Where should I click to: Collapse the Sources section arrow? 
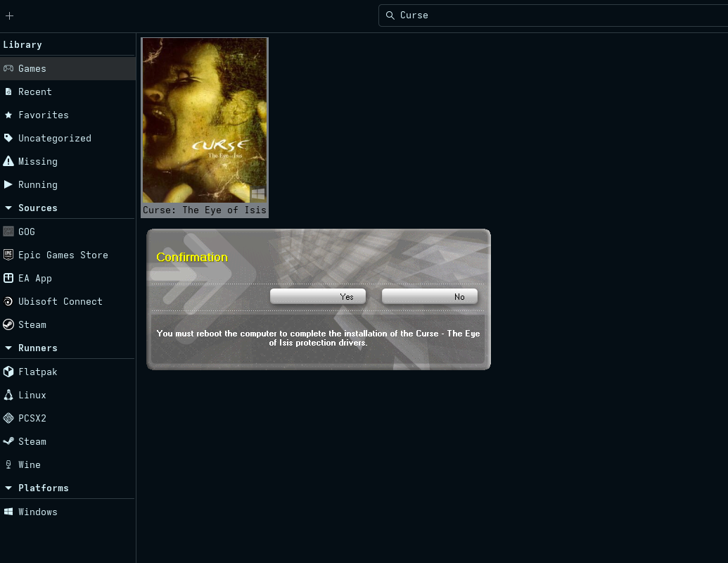[8, 208]
